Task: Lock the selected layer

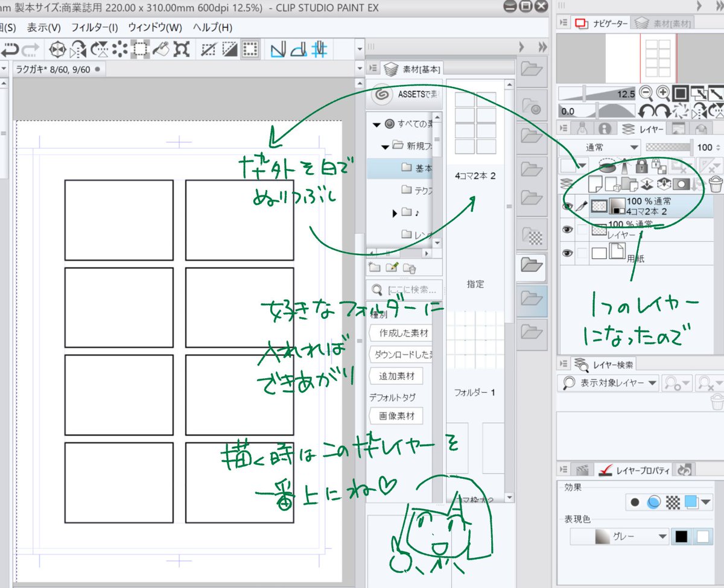Action: pyautogui.click(x=641, y=166)
